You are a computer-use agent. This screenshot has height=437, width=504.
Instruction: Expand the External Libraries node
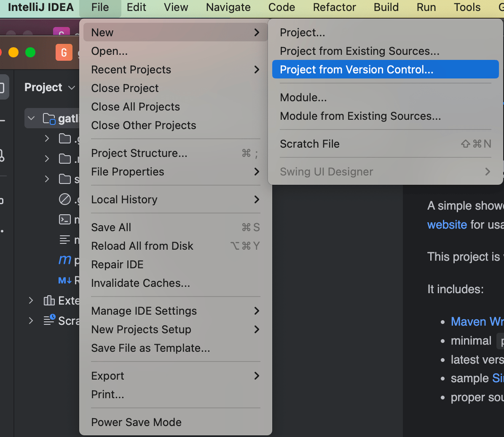30,300
